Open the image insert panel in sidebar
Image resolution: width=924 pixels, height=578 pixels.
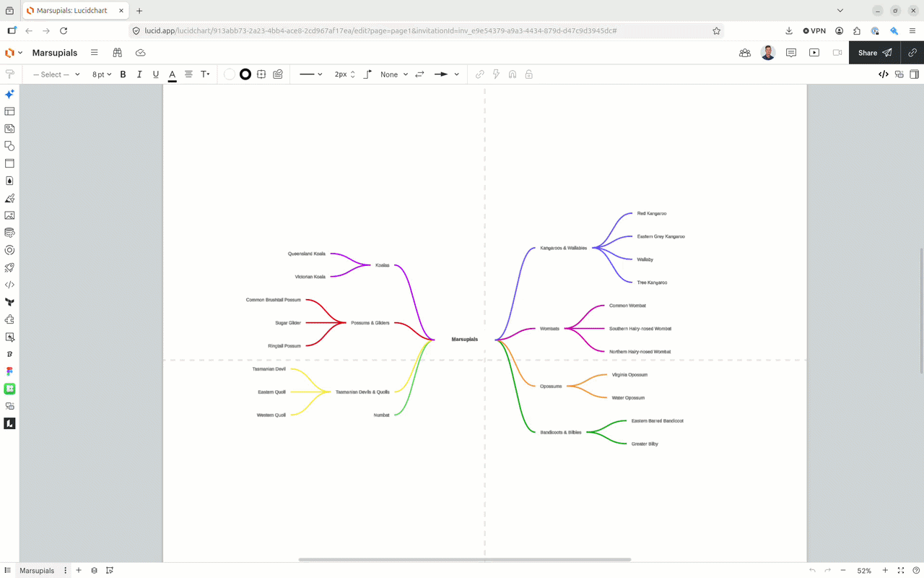tap(10, 215)
